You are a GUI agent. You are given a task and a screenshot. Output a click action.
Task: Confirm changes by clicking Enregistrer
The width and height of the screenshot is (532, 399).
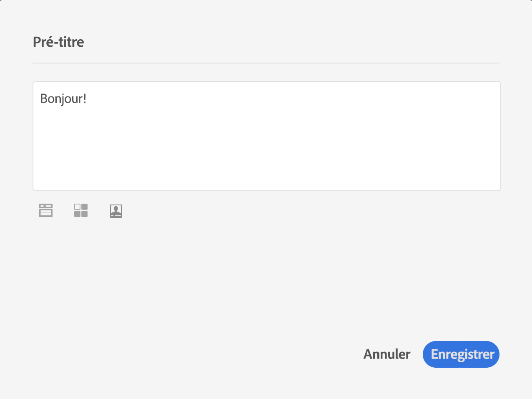tap(461, 354)
